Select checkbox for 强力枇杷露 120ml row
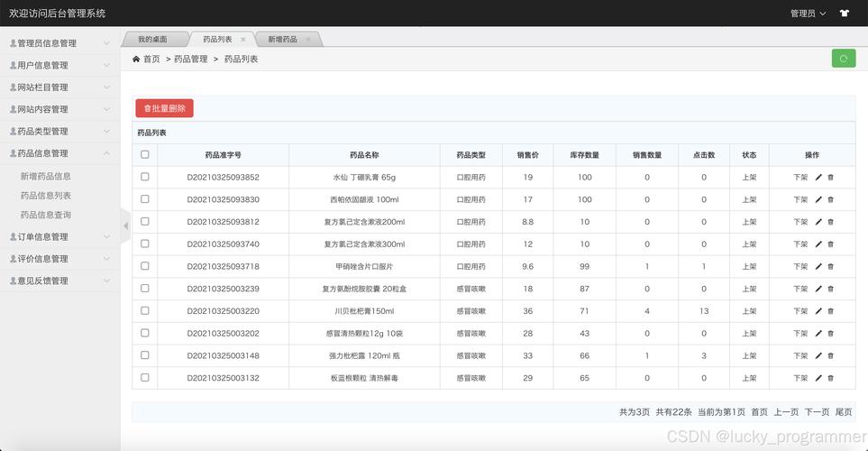The width and height of the screenshot is (868, 451). click(145, 355)
